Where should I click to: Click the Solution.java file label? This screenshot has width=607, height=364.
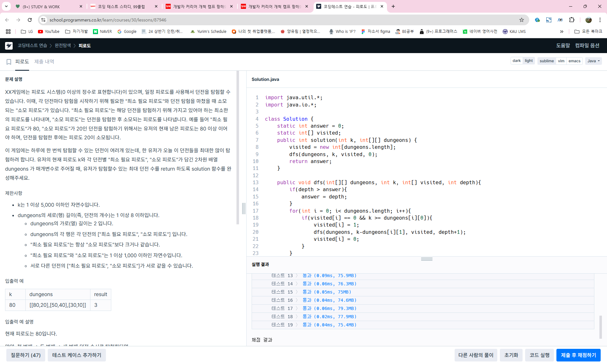click(x=265, y=79)
